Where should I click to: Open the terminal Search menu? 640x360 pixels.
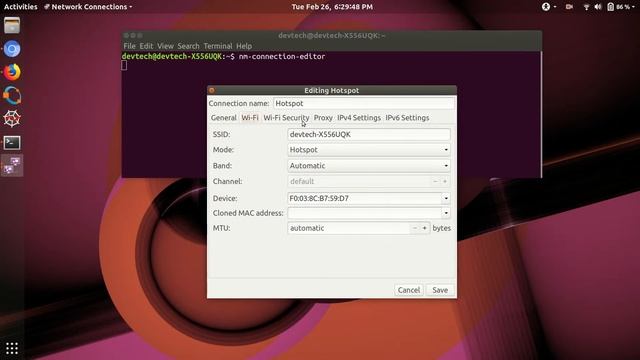coord(188,46)
